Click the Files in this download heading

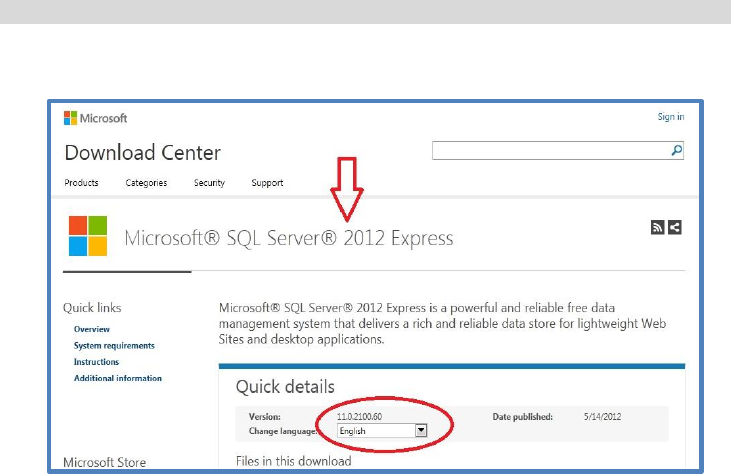(x=294, y=461)
